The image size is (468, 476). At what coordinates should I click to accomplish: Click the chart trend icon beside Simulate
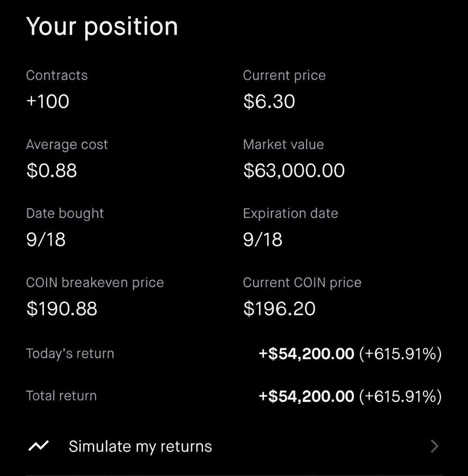point(38,446)
